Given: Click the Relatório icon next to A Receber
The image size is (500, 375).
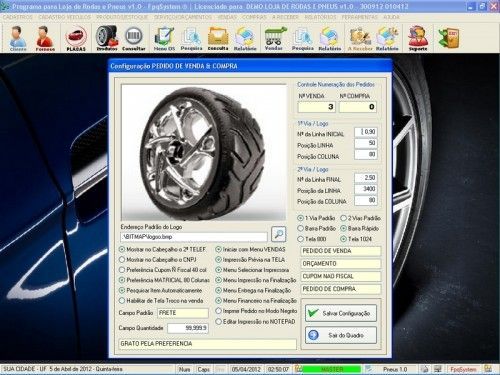Looking at the screenshot, I should click(387, 38).
